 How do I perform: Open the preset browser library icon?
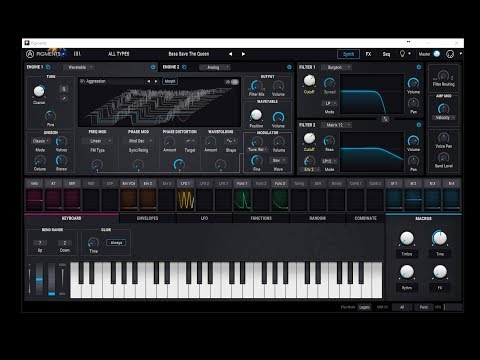point(77,54)
